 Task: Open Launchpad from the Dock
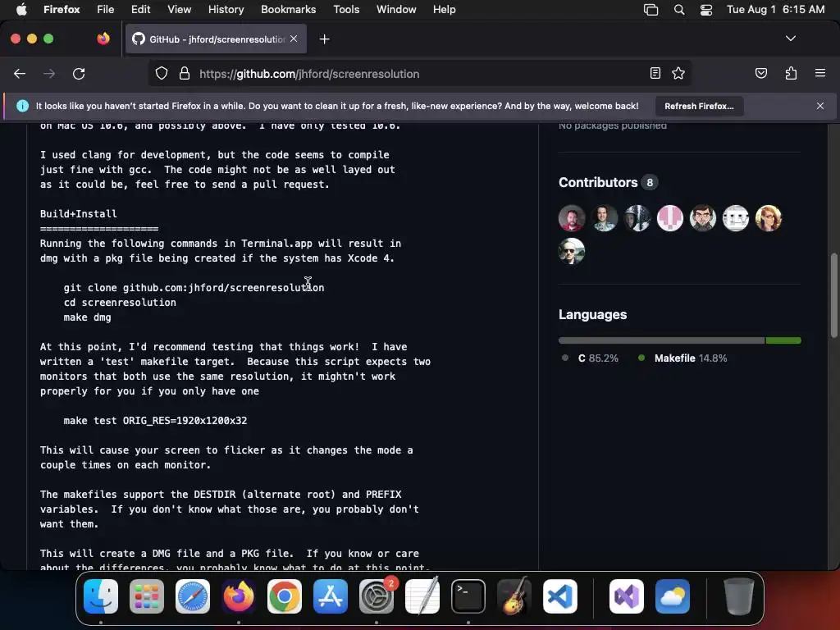tap(147, 596)
